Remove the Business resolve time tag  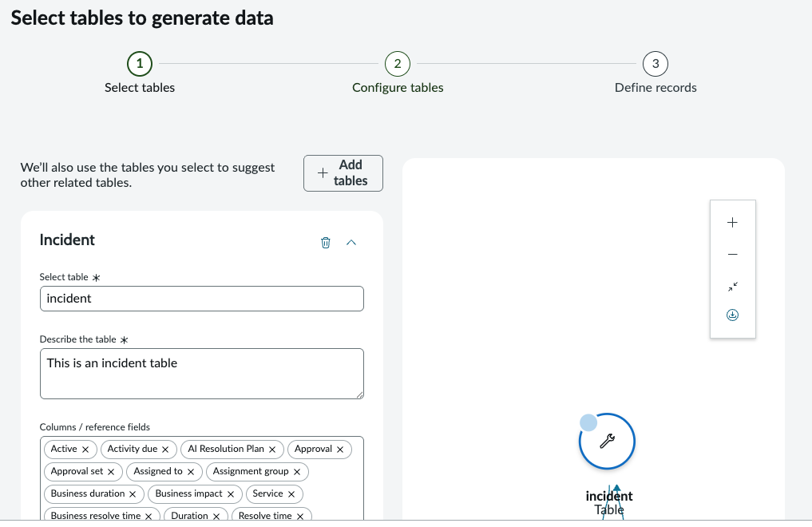point(149,516)
